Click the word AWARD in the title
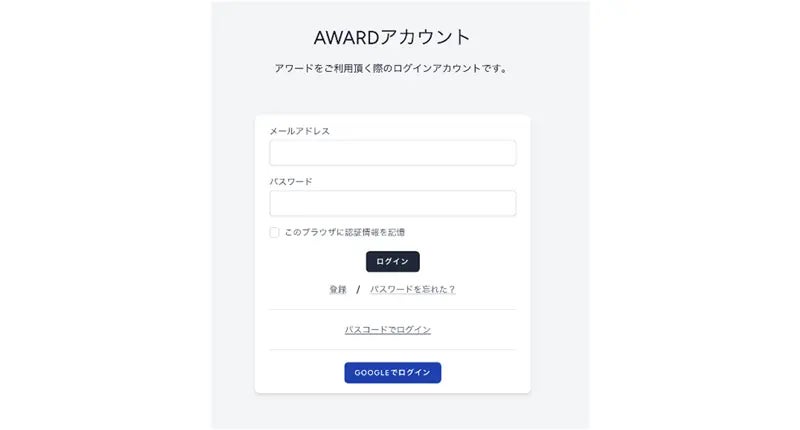The height and width of the screenshot is (430, 800). [346, 37]
